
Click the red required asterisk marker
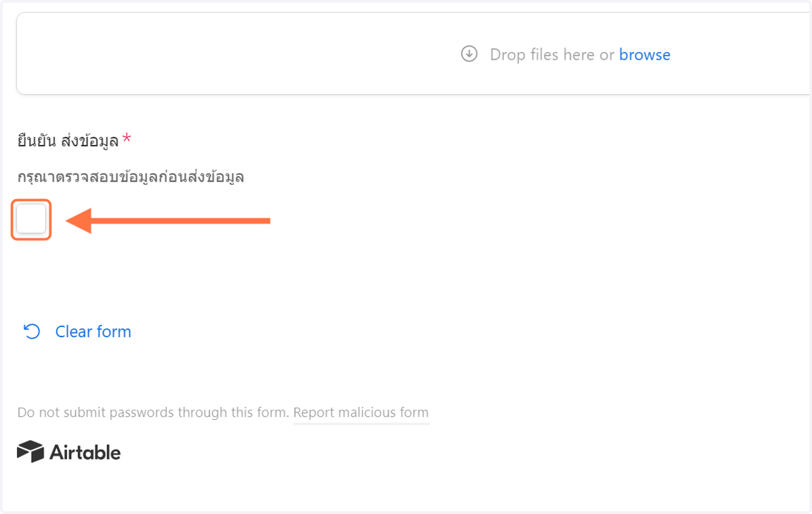pyautogui.click(x=127, y=140)
